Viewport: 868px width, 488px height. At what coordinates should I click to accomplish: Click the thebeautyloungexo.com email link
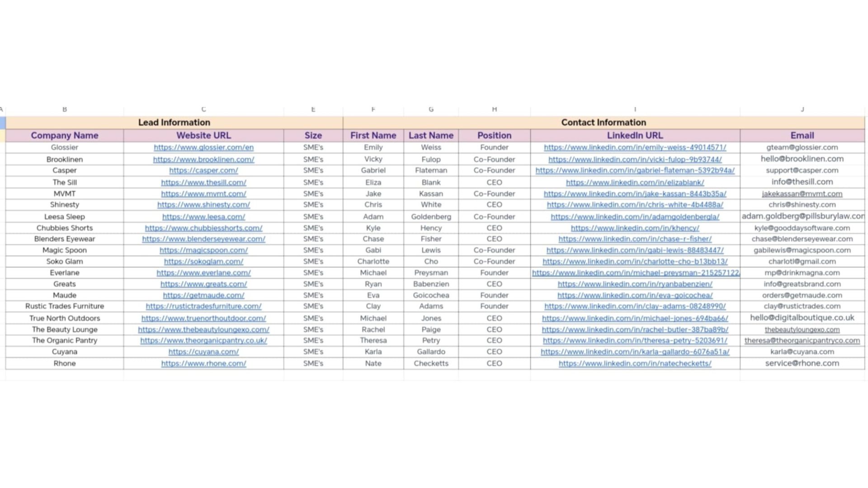pyautogui.click(x=802, y=330)
